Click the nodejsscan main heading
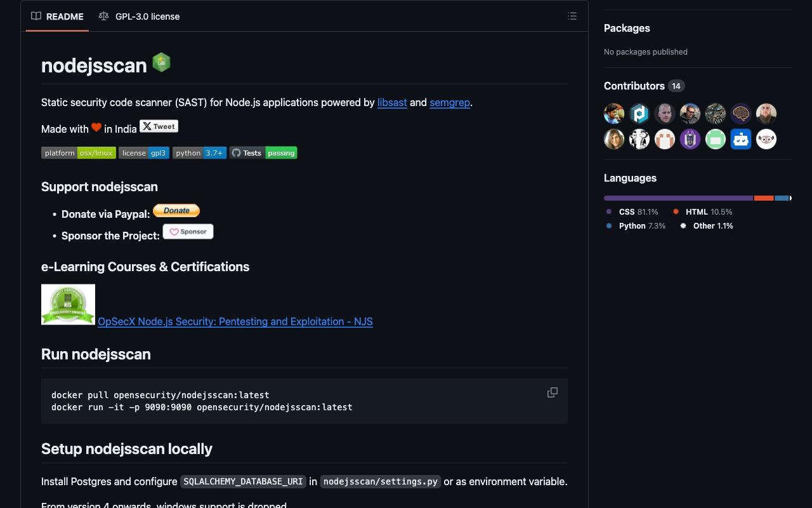812x508 pixels. coord(94,65)
